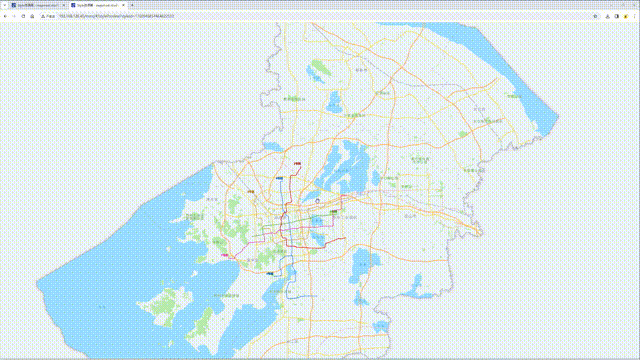Select the second active browser tab
Screen dimensions: 640x360
click(x=97, y=5)
